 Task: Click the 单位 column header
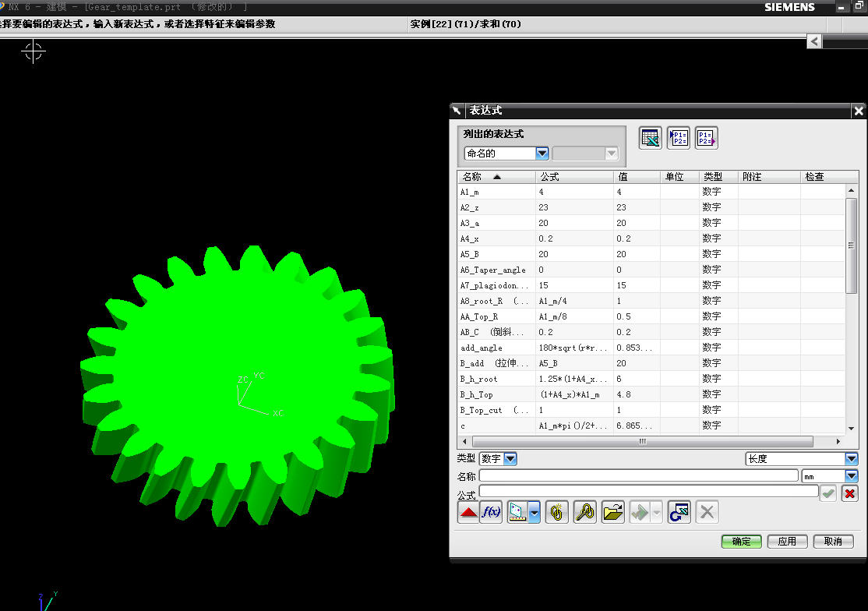[x=679, y=177]
